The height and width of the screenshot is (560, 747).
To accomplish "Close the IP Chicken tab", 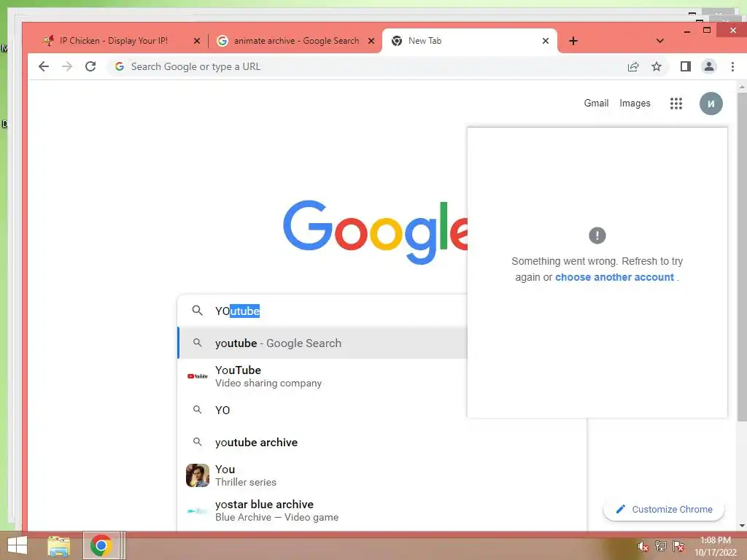I will point(197,41).
